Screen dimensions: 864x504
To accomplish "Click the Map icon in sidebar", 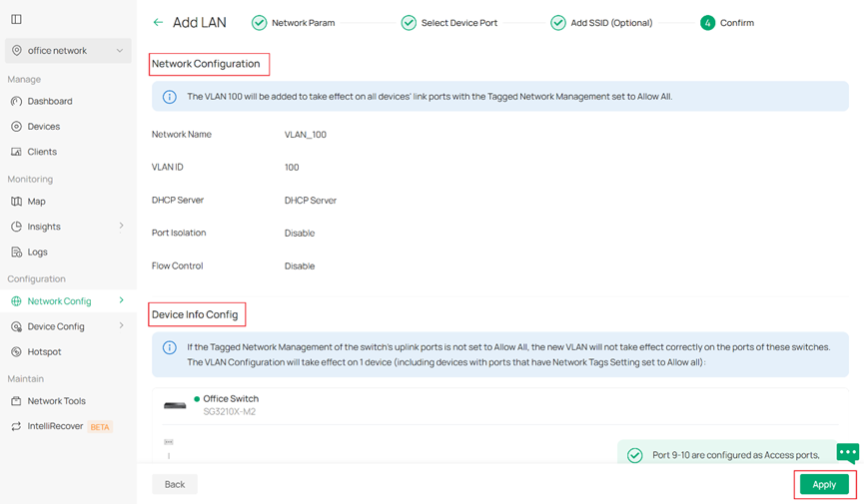I will click(x=17, y=202).
